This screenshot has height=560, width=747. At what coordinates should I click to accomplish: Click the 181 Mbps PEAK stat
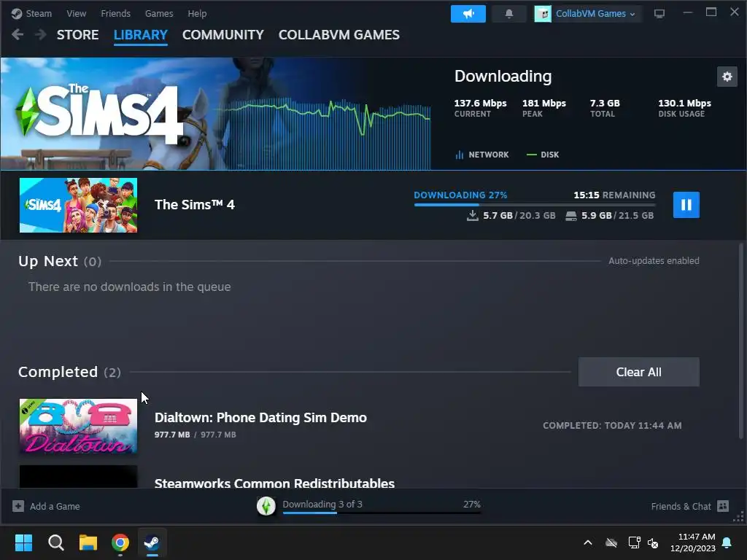click(544, 108)
